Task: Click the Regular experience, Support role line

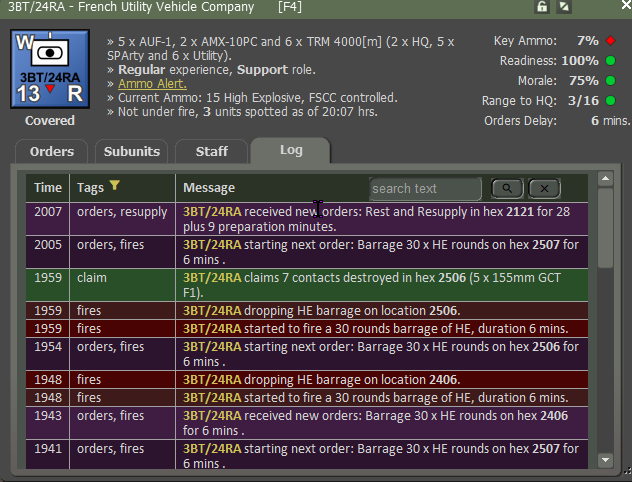Action: pos(211,70)
